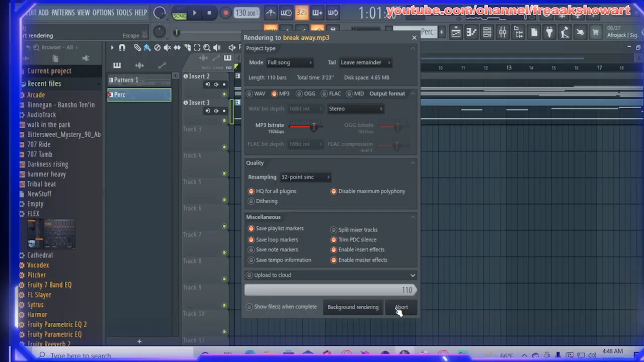This screenshot has width=644, height=362.
Task: Select the WAV output format
Action: [256, 94]
